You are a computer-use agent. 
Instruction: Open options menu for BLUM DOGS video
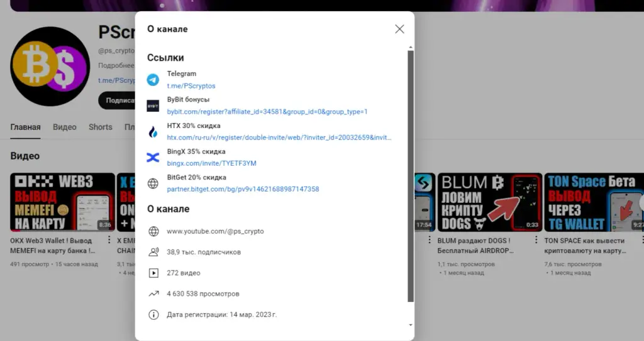pos(536,240)
